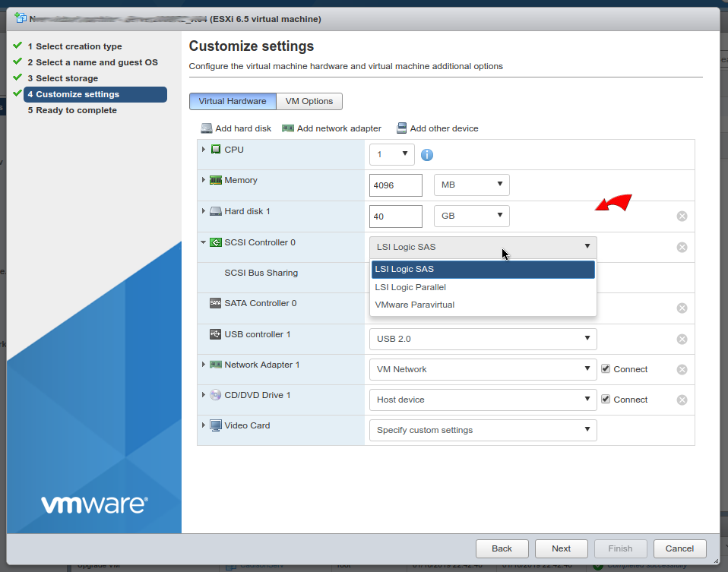Open the hard disk unit GB dropdown
The height and width of the screenshot is (572, 728).
(x=472, y=216)
